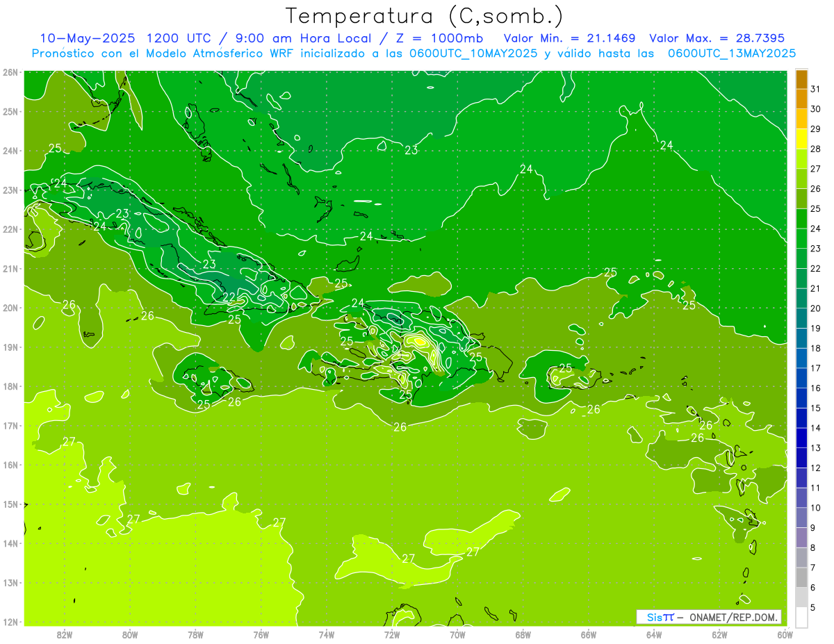Click 'Valor Max. = 28.7395' text
Image resolution: width=834 pixels, height=644 pixels.
point(717,38)
